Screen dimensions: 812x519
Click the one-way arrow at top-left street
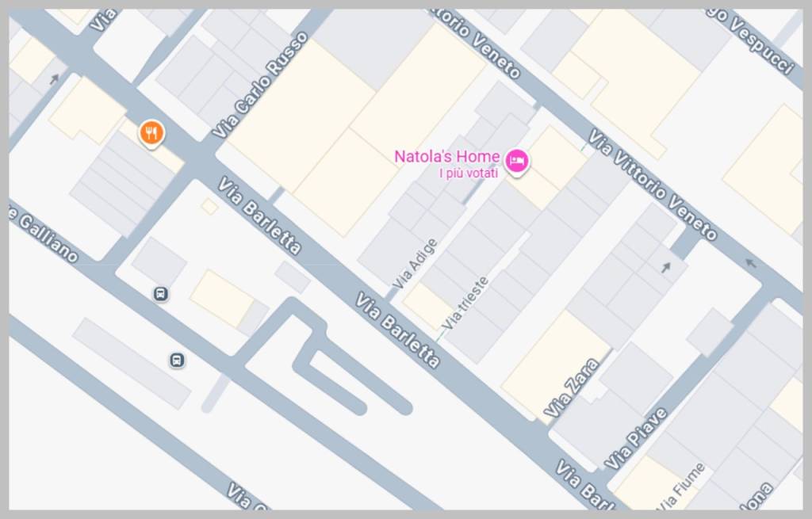pos(54,79)
